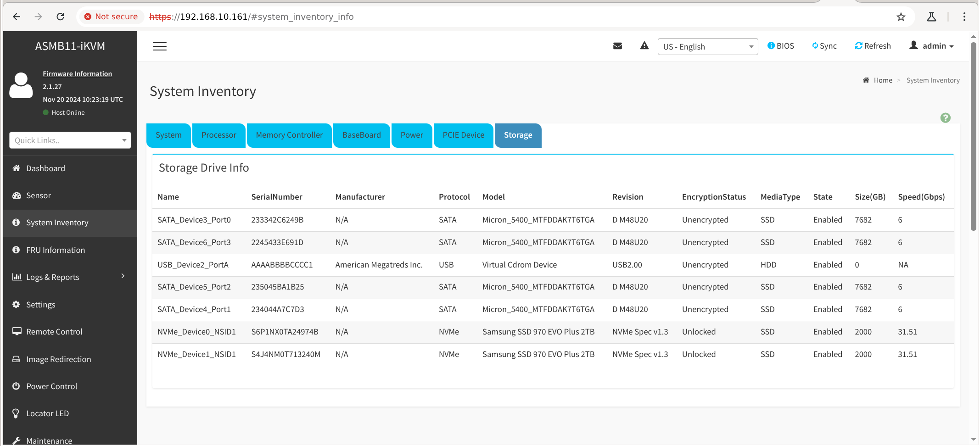This screenshot has width=980, height=446.
Task: Expand Logs & Reports submenu arrow
Action: (123, 276)
